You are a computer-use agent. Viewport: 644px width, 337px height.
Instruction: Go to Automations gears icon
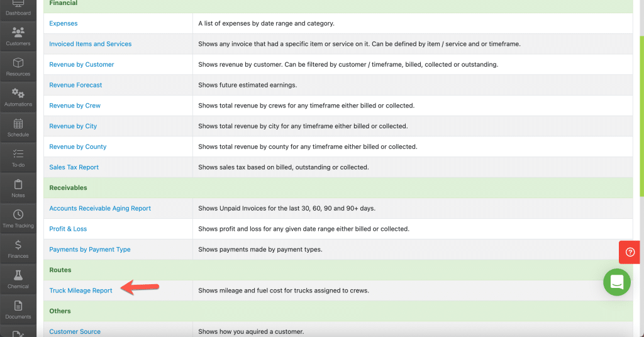click(18, 93)
